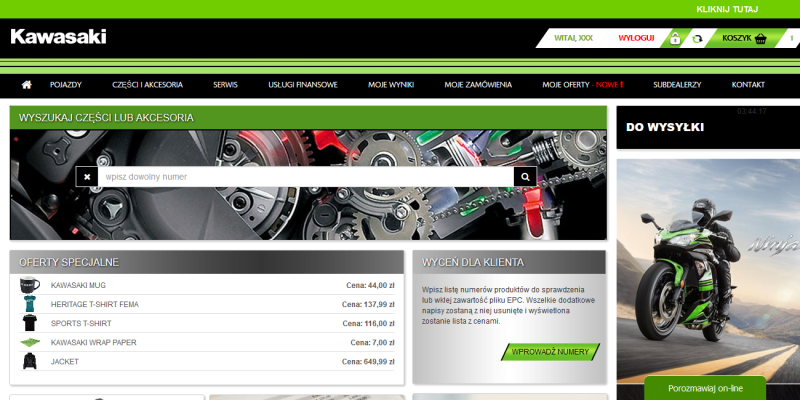The image size is (800, 400).
Task: Click the padlock icon in header
Action: (675, 39)
